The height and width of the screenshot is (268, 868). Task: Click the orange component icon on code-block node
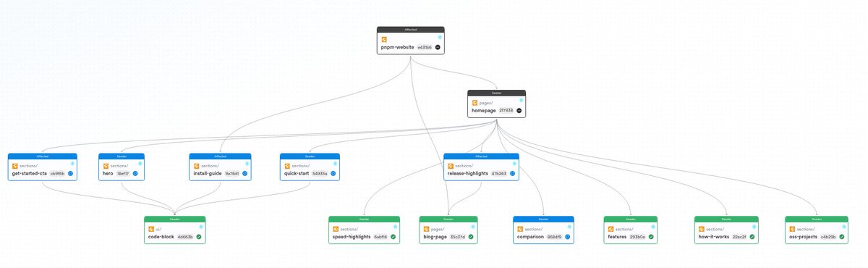coord(151,229)
